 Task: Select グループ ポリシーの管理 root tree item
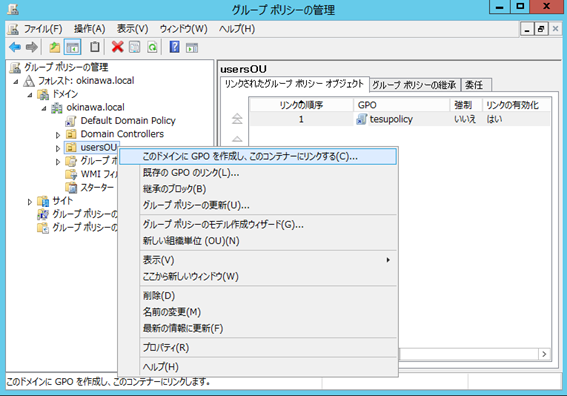pyautogui.click(x=66, y=67)
